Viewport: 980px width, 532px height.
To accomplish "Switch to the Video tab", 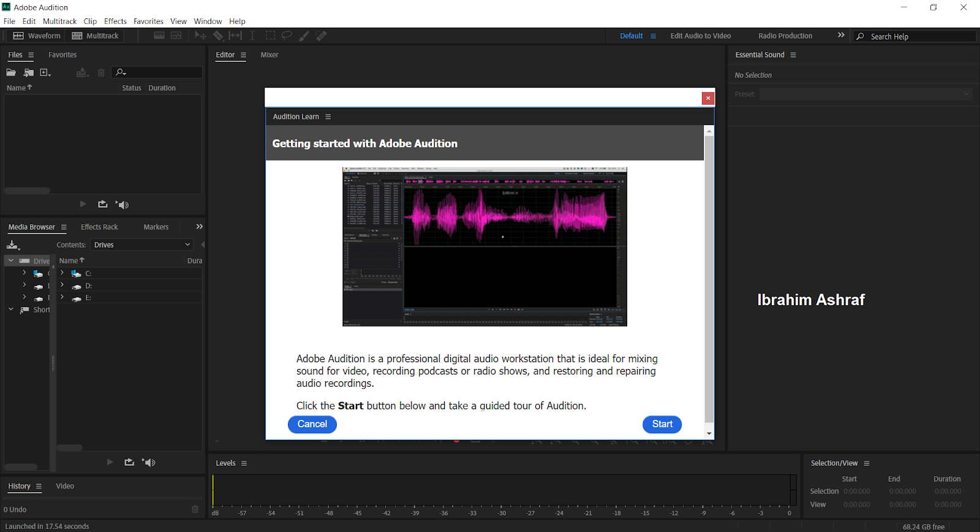I will click(x=65, y=486).
